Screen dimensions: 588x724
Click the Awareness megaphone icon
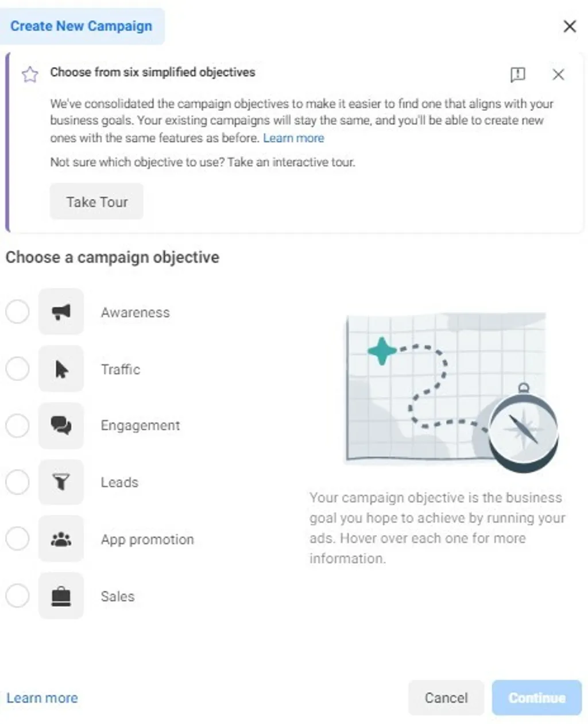point(61,312)
